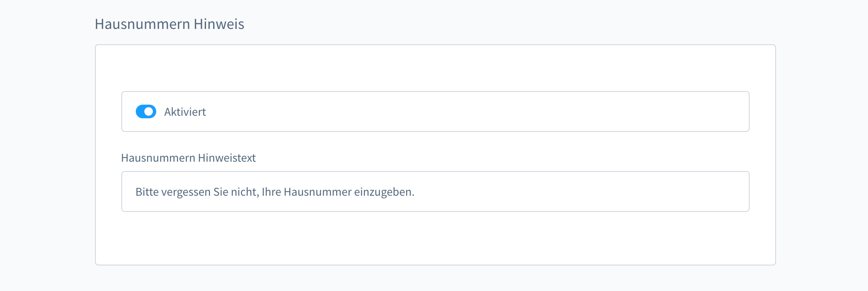Click the Hausnummern Hinweistext field label
Viewport: 868px width, 291px height.
pos(189,157)
